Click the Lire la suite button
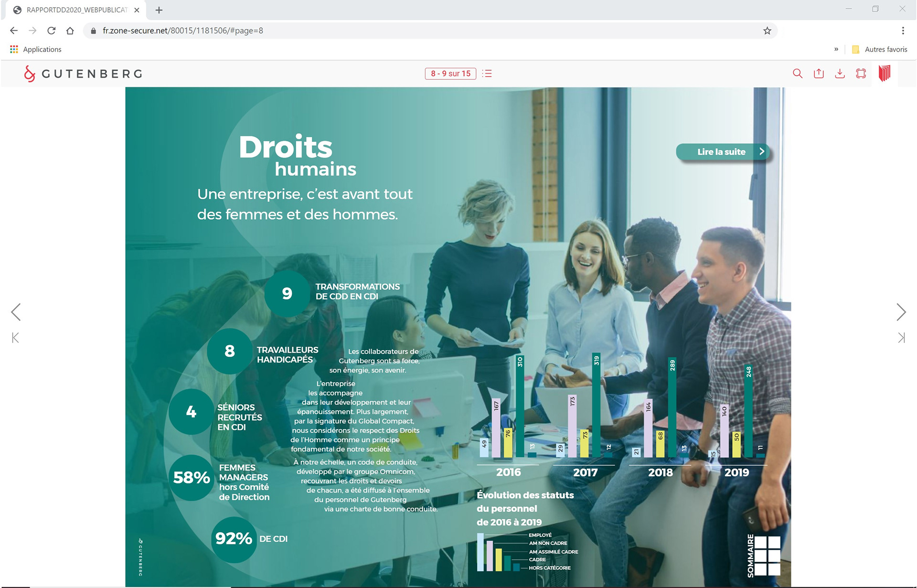917x588 pixels. (x=724, y=152)
